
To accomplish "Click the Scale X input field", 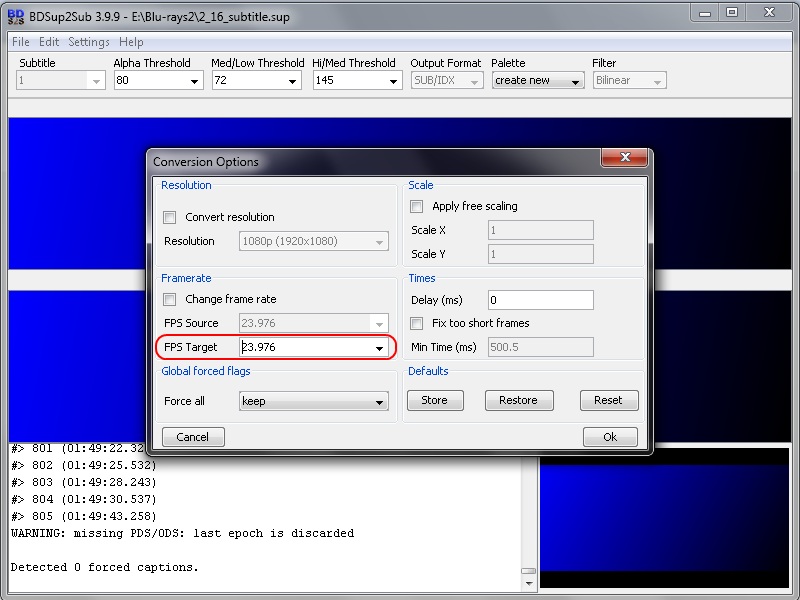I will point(541,230).
